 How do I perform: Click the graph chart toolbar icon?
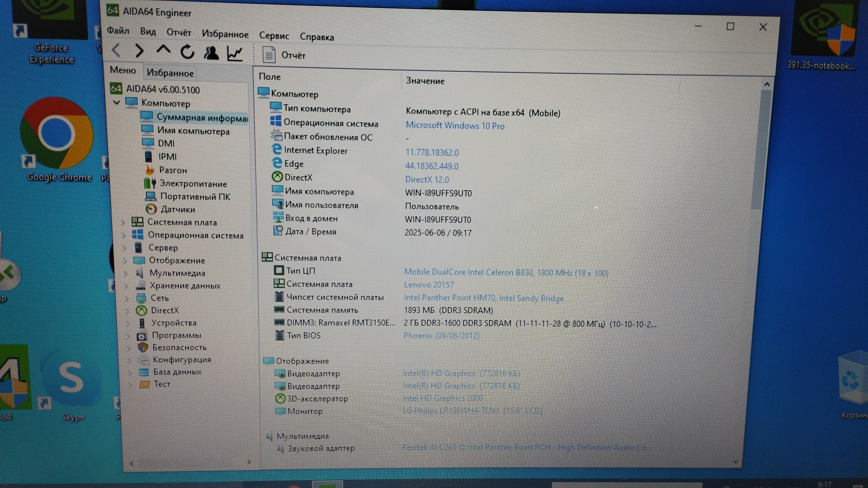235,54
